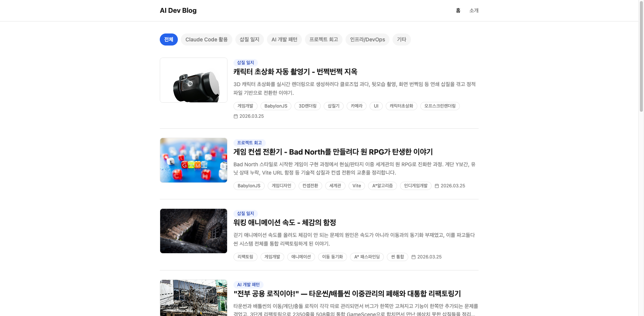Open the 게임 컨셉 전환기 post title
The width and height of the screenshot is (644, 316).
tap(333, 152)
